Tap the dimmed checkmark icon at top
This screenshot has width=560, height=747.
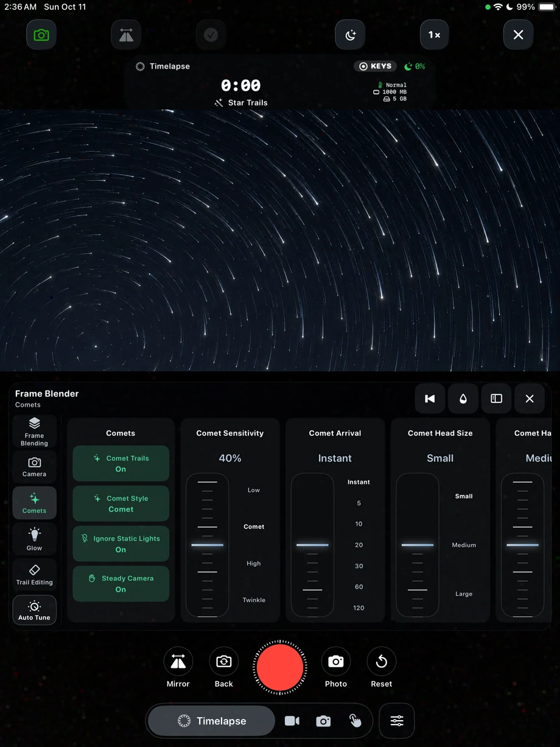[211, 35]
